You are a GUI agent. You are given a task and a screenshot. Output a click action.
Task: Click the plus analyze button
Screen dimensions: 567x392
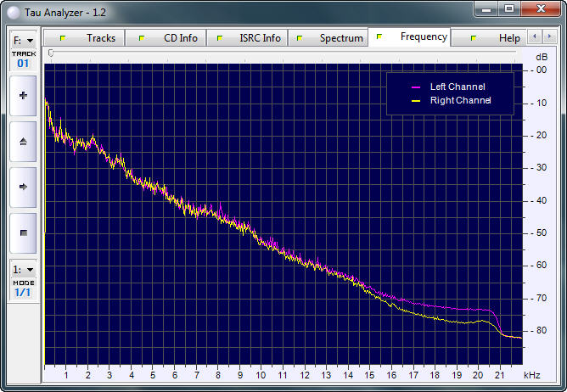coord(23,96)
